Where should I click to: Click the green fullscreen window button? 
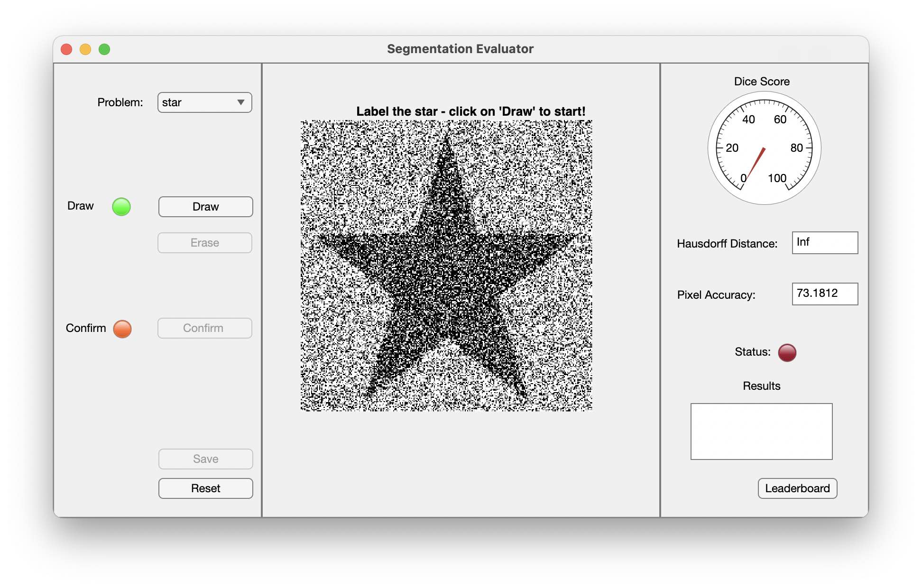pos(104,49)
